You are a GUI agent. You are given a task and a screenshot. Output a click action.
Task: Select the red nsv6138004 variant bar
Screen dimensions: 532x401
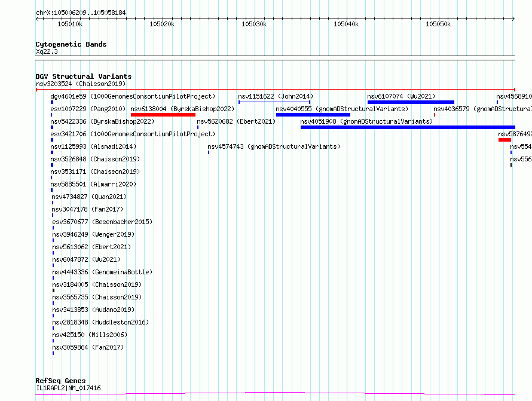pos(163,115)
